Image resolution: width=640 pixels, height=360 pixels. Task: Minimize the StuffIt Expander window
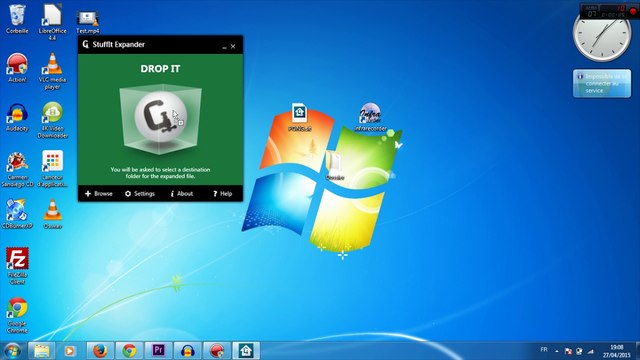coord(224,47)
